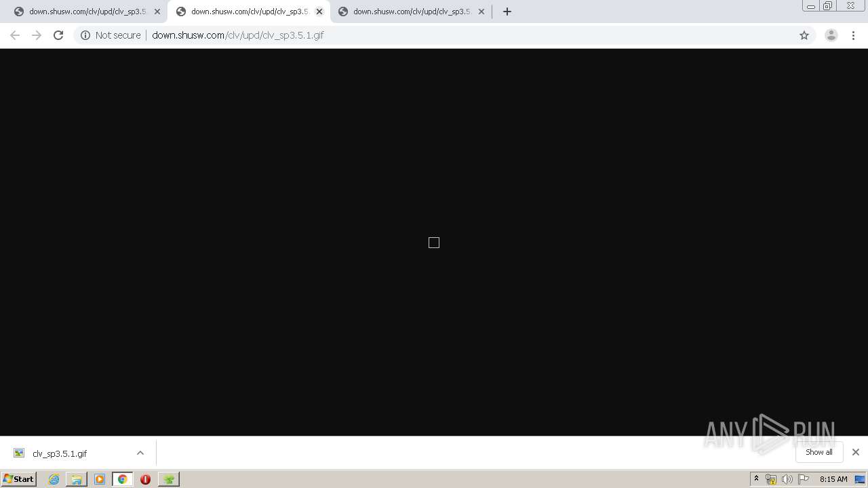Click the broken image placeholder
This screenshot has height=488, width=868.
434,243
